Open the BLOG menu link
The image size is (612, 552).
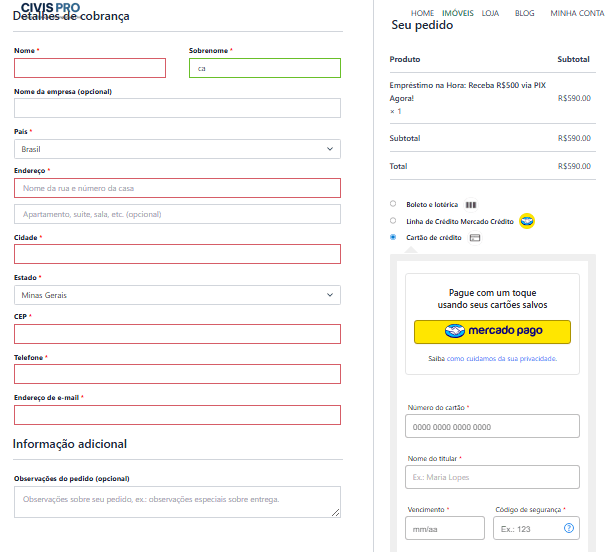tap(525, 13)
